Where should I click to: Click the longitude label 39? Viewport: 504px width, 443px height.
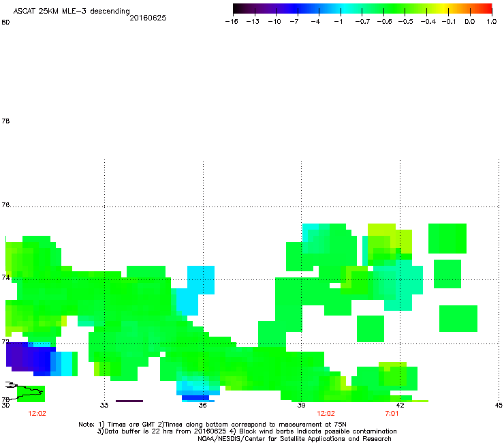(301, 405)
